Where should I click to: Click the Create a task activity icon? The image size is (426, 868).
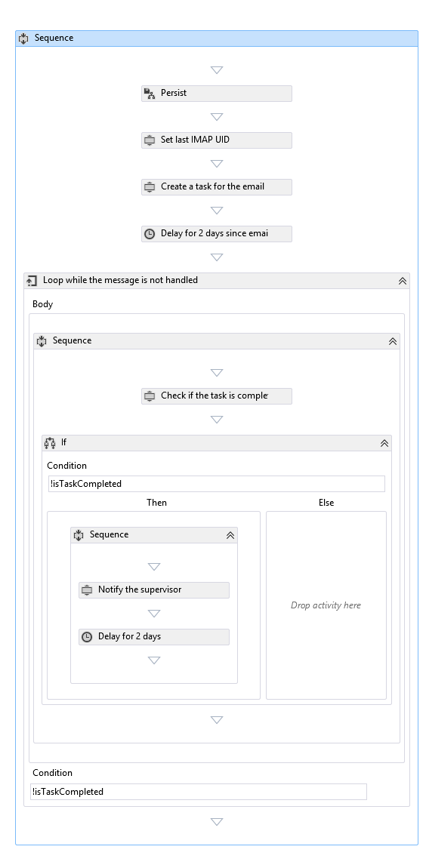pyautogui.click(x=149, y=187)
